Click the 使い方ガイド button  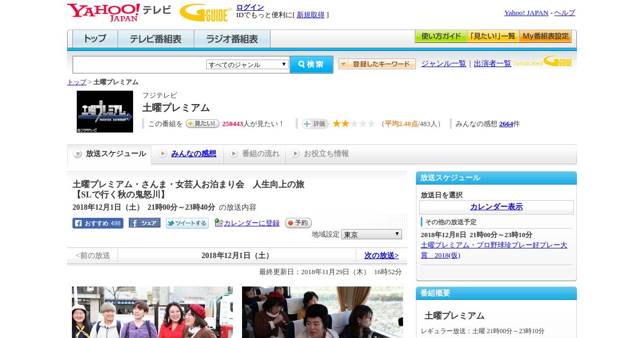coord(441,36)
